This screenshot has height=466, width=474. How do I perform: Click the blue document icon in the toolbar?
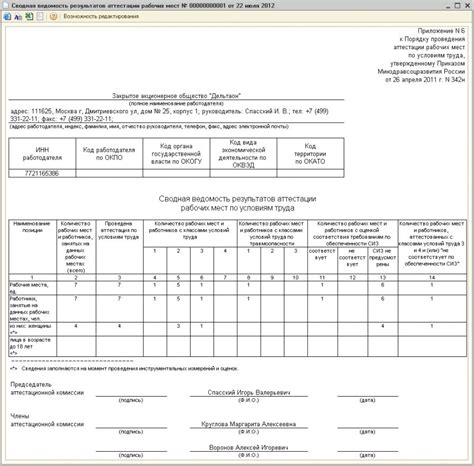coord(7,16)
